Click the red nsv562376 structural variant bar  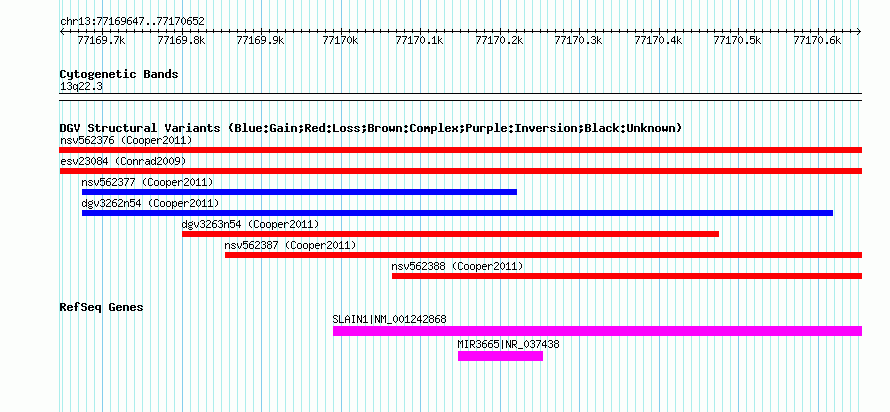pyautogui.click(x=460, y=150)
